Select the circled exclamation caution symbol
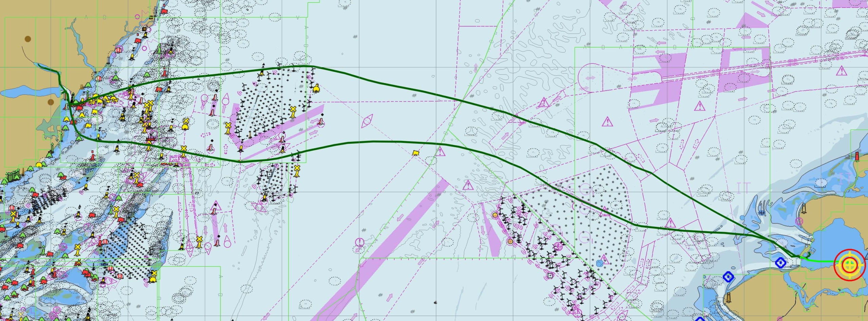Image resolution: width=868 pixels, height=321 pixels. coord(359,242)
